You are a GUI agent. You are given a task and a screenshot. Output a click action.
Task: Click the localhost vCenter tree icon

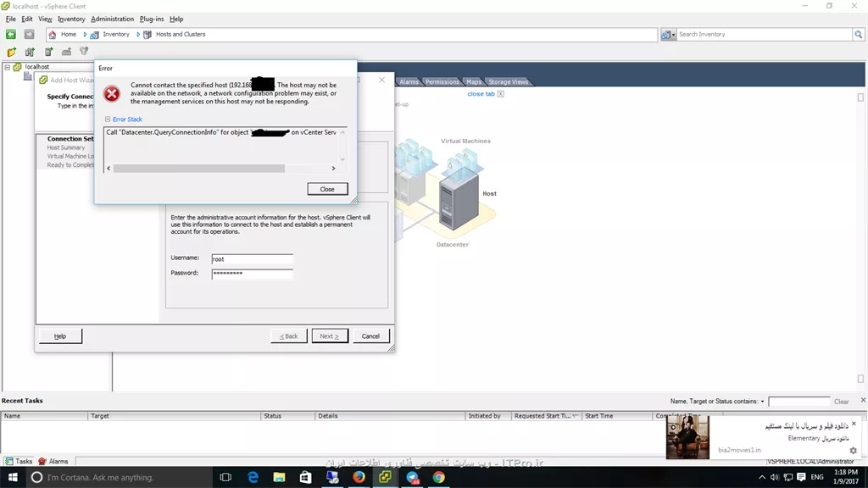pyautogui.click(x=18, y=67)
